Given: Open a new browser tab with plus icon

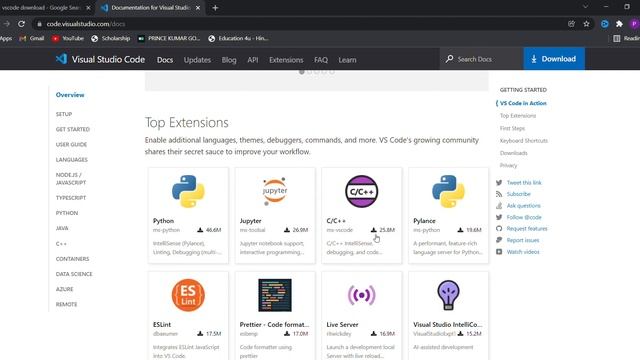Looking at the screenshot, I should click(215, 8).
